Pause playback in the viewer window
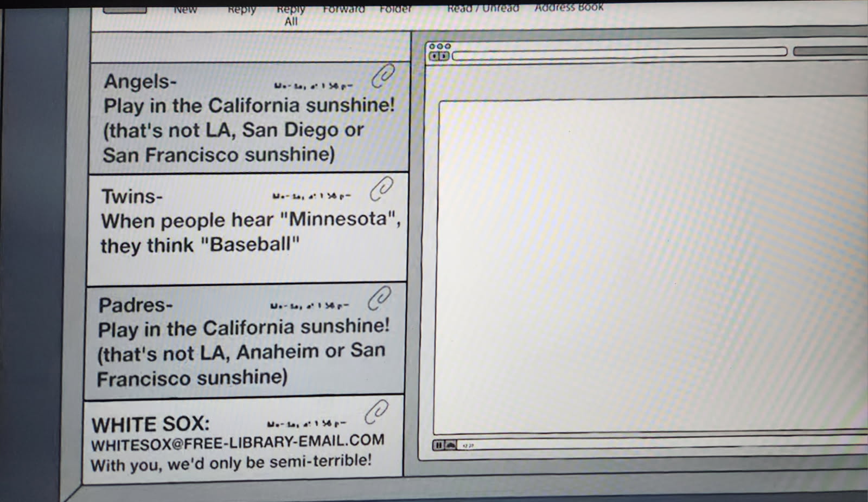This screenshot has width=868, height=502. [x=438, y=445]
